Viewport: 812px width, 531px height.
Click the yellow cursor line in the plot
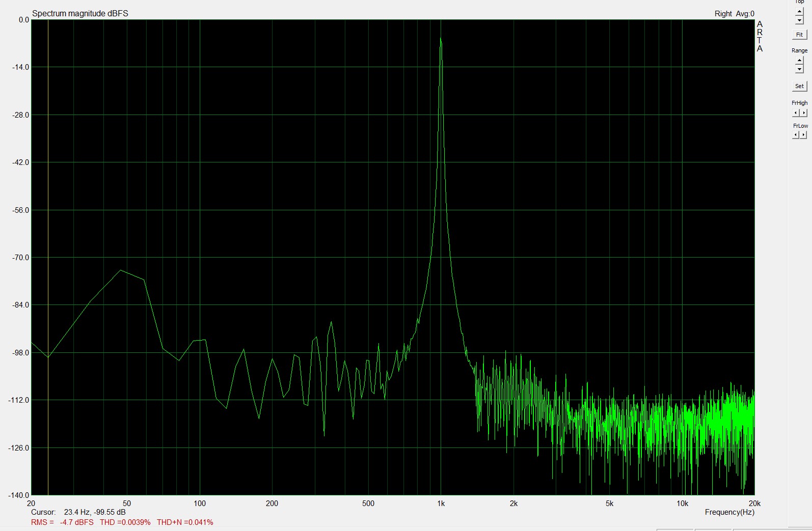pos(48,257)
